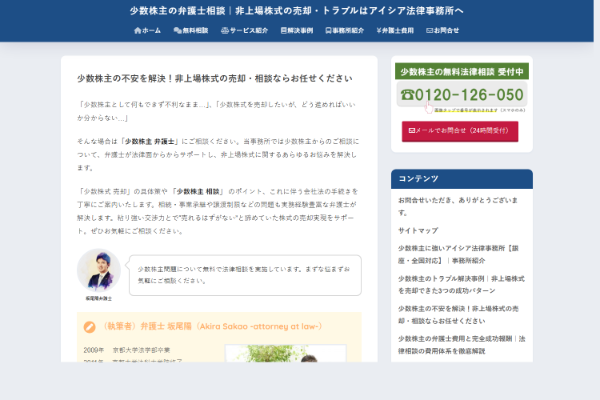
Task: Open 少数株主に強いアイシア法律事務所 事務所紹介 link
Action: [x=458, y=255]
